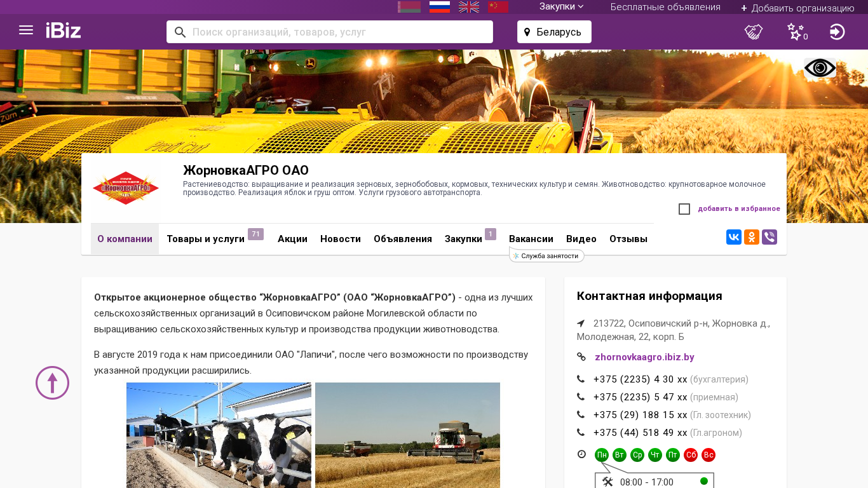The width and height of the screenshot is (868, 488).
Task: Click the company address text
Action: tap(674, 330)
